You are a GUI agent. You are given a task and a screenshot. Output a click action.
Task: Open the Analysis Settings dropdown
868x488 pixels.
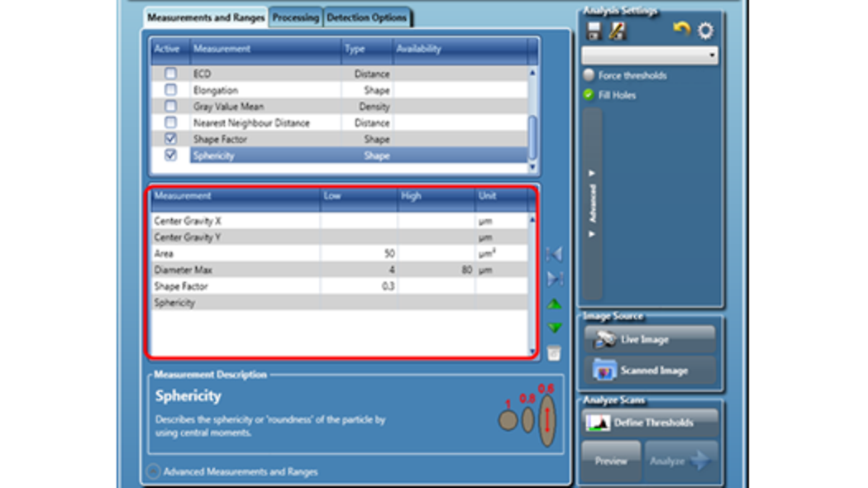coord(650,55)
